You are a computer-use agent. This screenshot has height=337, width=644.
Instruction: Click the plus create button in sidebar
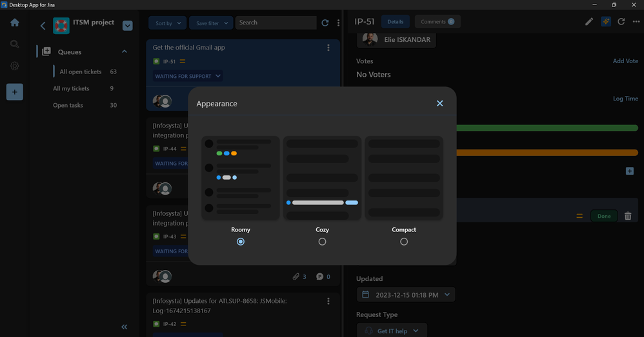pos(15,92)
